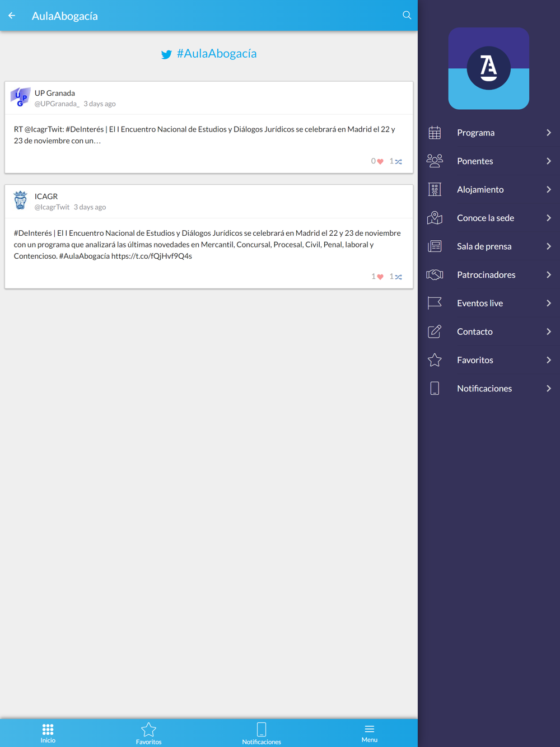Click the ICAGR author name
This screenshot has width=560, height=747.
(x=46, y=196)
